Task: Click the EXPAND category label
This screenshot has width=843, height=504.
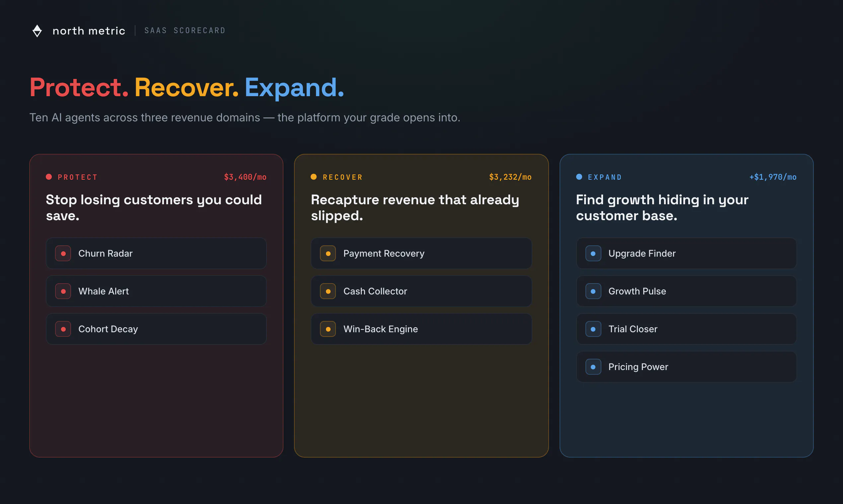Action: (x=605, y=177)
